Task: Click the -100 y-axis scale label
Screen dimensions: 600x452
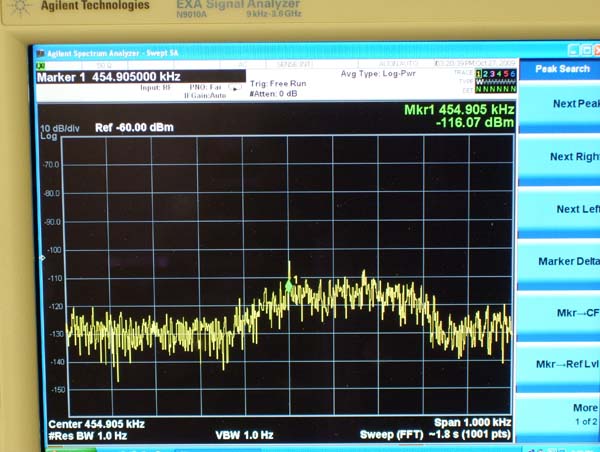Action: click(54, 250)
